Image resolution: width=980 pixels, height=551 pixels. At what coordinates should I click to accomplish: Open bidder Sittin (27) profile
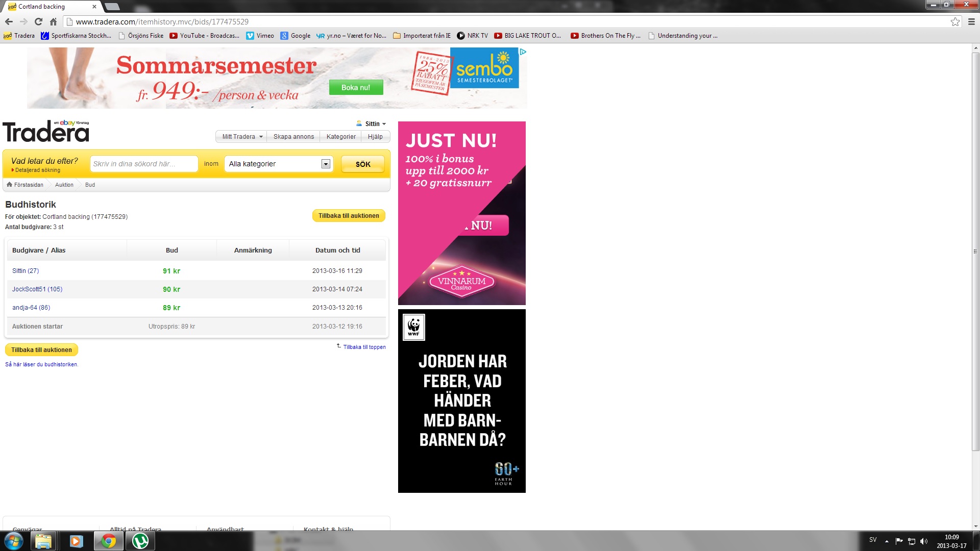(26, 271)
